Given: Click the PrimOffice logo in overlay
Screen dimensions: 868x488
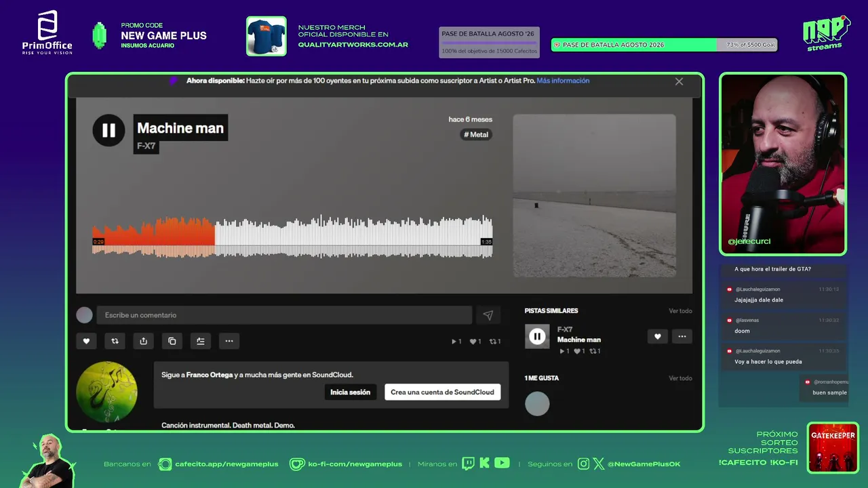Looking at the screenshot, I should (47, 32).
